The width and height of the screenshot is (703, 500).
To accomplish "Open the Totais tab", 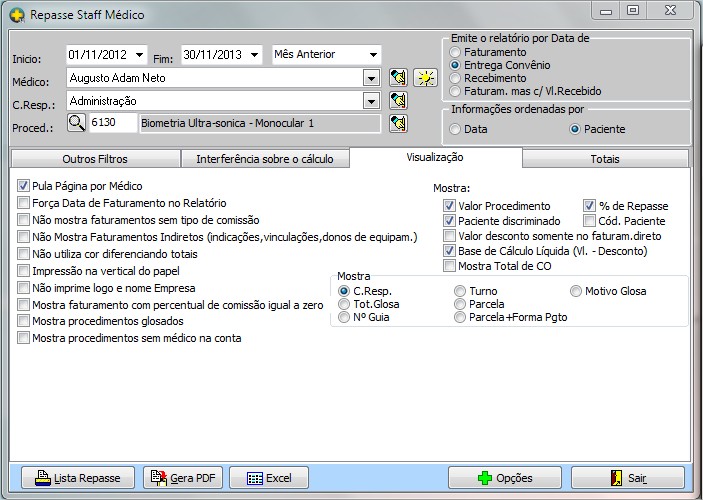I will [x=604, y=159].
